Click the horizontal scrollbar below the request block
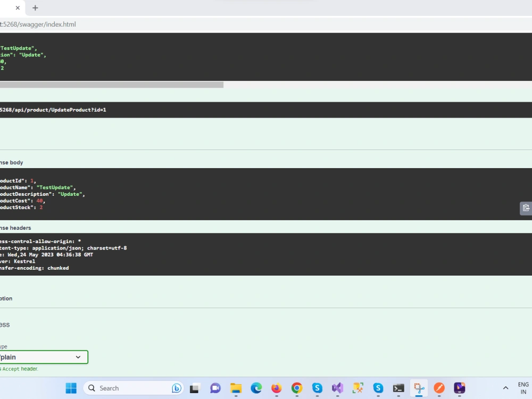This screenshot has width=532, height=399. pos(112,85)
